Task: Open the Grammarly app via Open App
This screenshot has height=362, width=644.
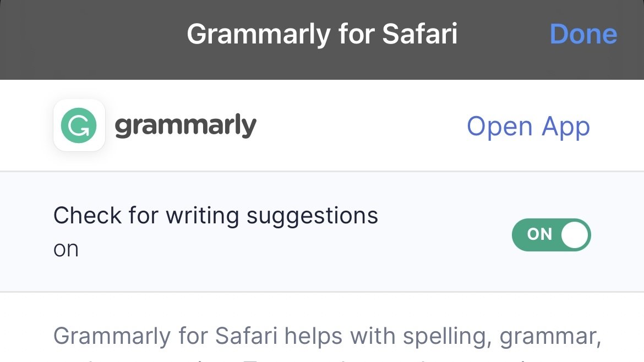Action: tap(528, 127)
